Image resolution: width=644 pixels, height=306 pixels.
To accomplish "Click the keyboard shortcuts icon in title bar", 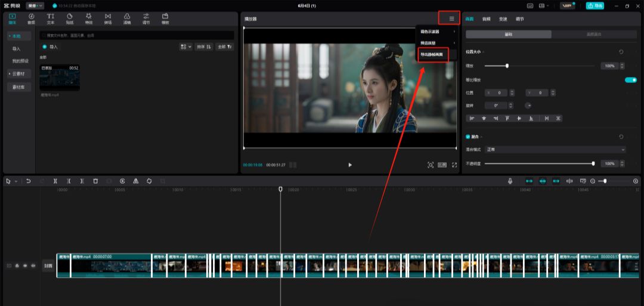I will [530, 6].
